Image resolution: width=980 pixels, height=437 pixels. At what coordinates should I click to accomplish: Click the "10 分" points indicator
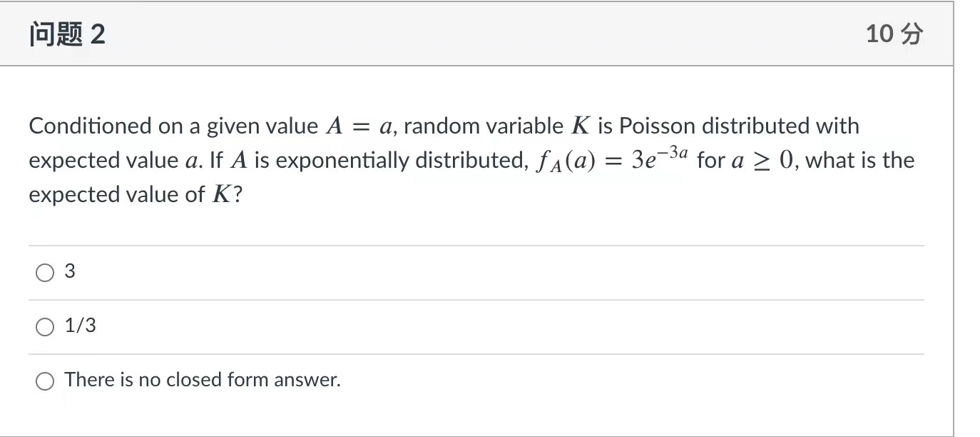894,33
